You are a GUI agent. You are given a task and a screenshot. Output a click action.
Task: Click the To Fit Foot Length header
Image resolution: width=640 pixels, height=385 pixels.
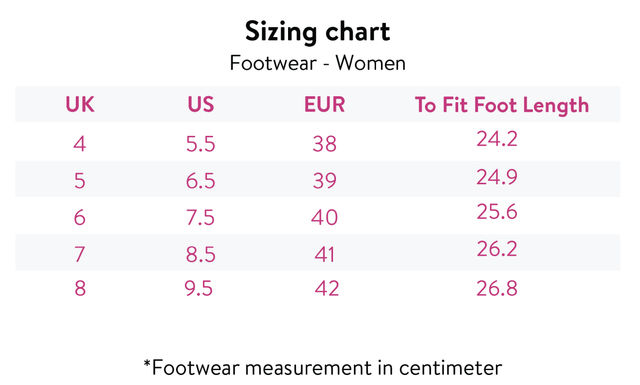502,105
